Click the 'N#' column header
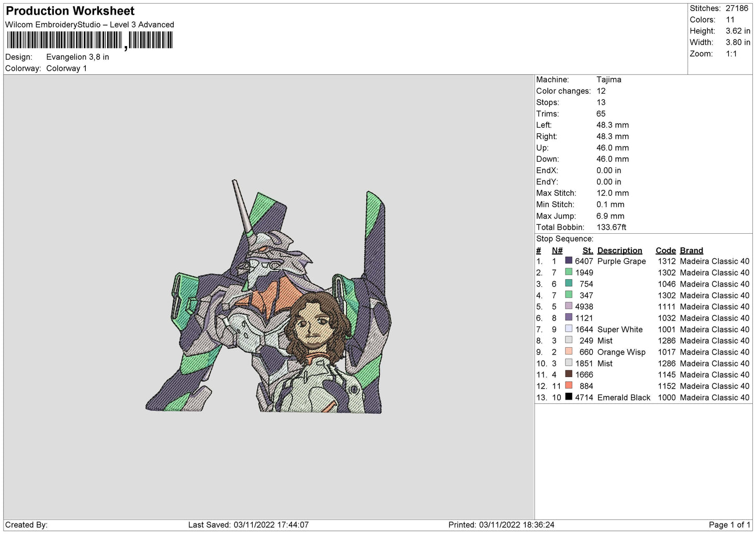756x534 pixels. click(557, 251)
